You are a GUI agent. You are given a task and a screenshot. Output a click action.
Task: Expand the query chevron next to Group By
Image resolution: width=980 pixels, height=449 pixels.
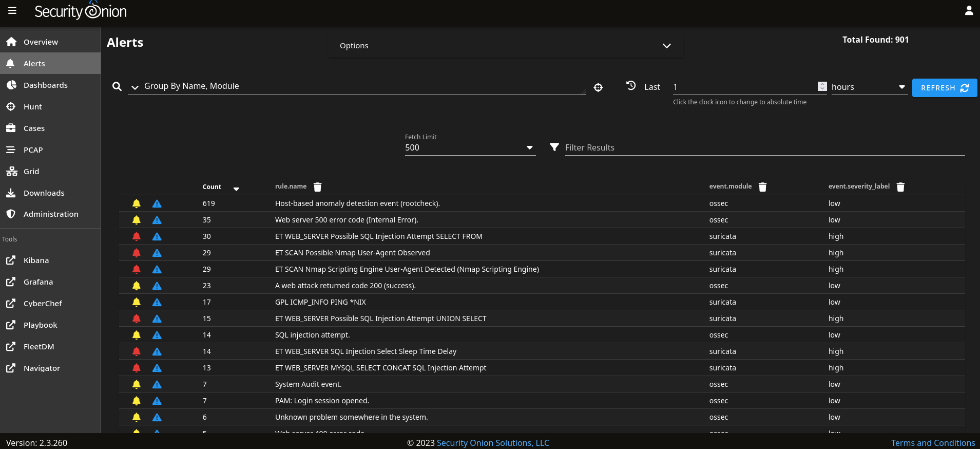click(x=135, y=87)
